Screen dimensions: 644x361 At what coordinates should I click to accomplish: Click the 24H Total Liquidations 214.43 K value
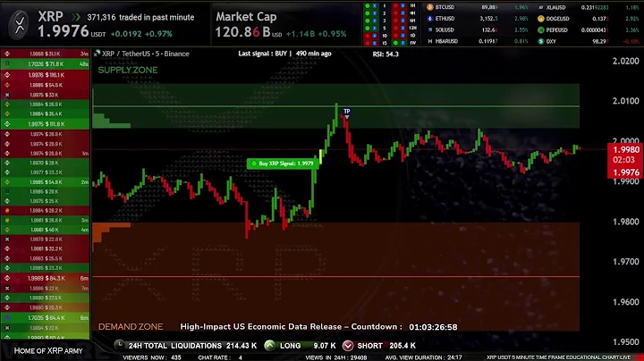[241, 346]
